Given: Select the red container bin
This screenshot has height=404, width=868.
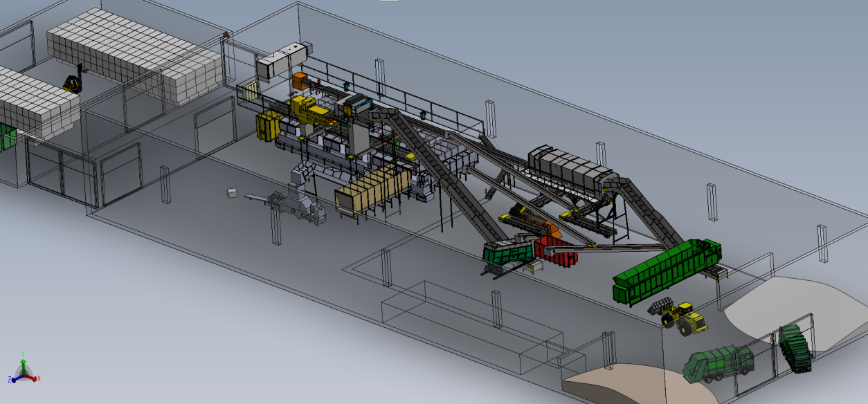Looking at the screenshot, I should pyautogui.click(x=557, y=250).
